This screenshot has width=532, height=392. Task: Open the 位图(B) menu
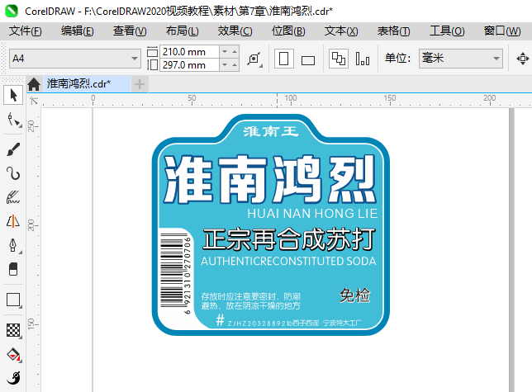point(288,31)
